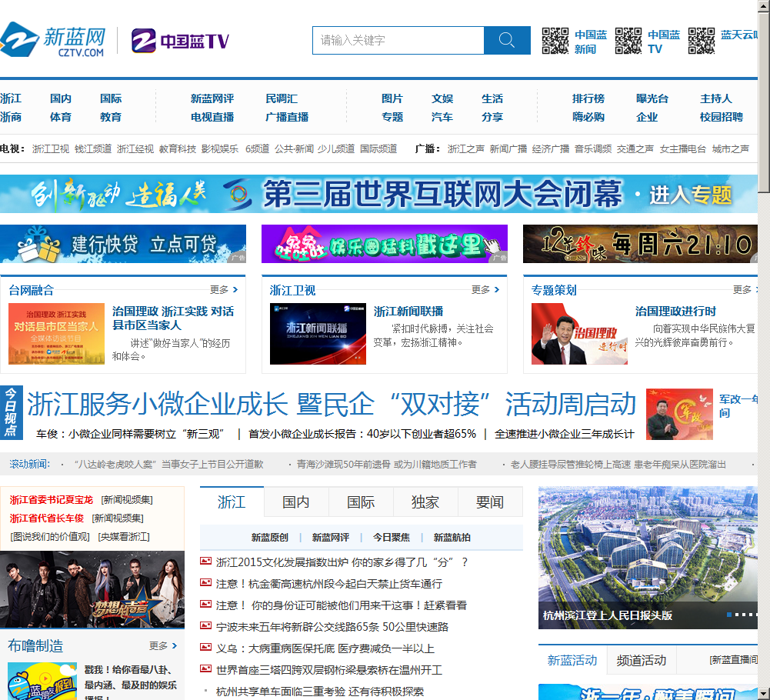Open the 浙江省委书记夏宝龙 link

tap(51, 499)
